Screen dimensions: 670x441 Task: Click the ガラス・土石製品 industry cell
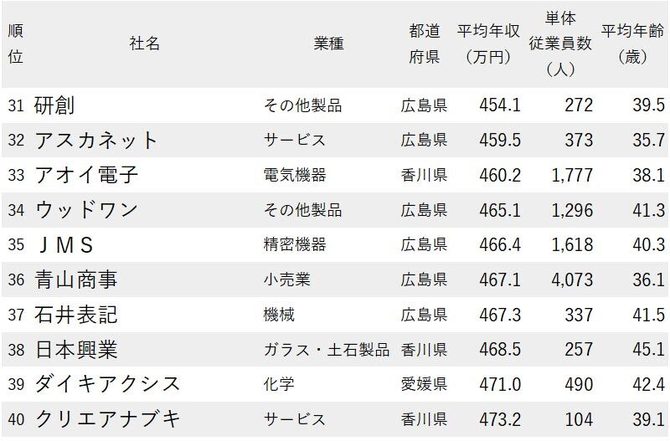[x=326, y=350]
